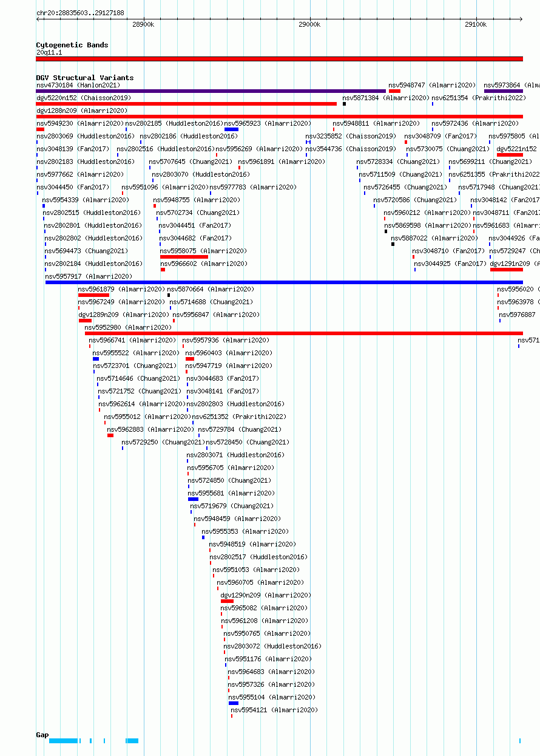This screenshot has height=756, width=540.
Task: Select nsv5707645 (Chuang2021) label
Action: point(191,162)
